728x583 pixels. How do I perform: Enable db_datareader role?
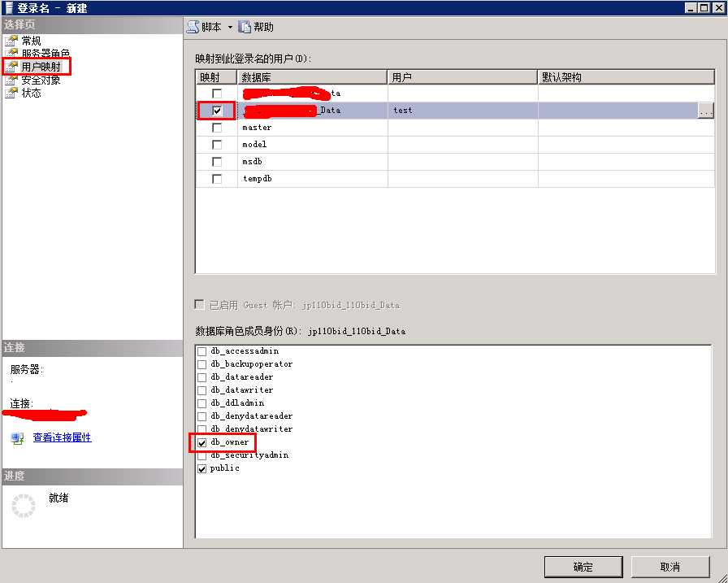tap(202, 377)
